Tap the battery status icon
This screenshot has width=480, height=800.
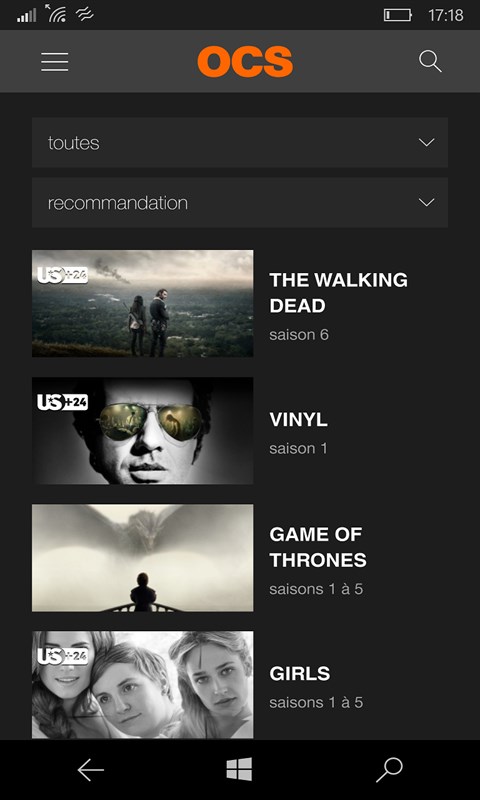pos(398,15)
